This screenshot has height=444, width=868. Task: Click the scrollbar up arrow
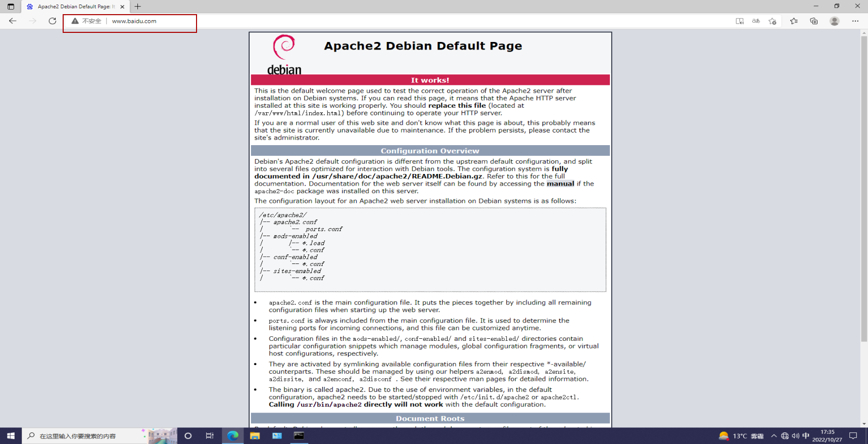point(864,33)
